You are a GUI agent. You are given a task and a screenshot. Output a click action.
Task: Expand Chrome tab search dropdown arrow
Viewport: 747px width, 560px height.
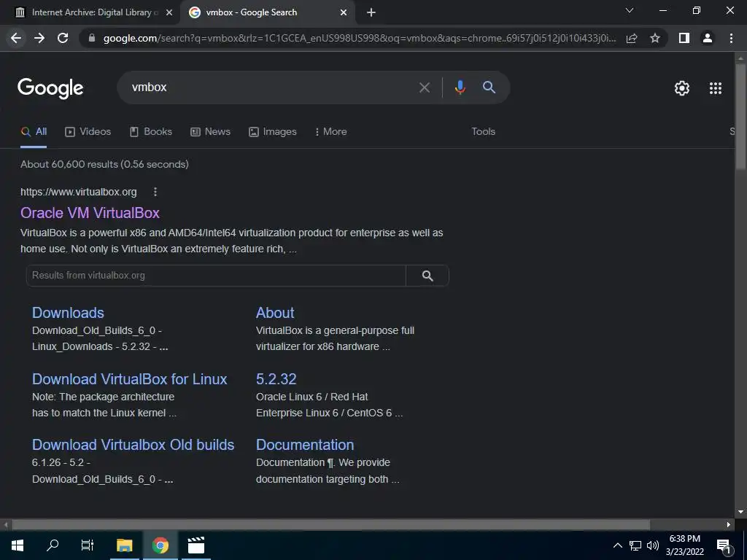[630, 10]
